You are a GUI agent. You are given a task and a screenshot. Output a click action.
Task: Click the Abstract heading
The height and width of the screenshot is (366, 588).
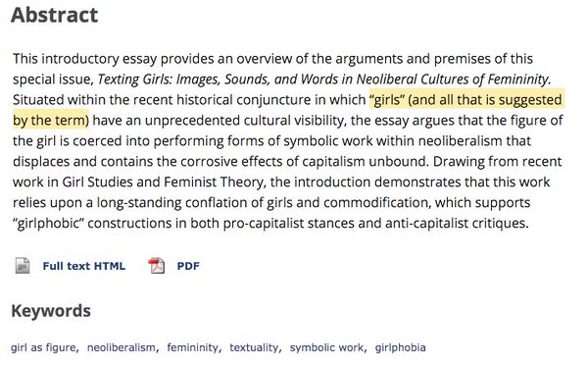pyautogui.click(x=55, y=15)
